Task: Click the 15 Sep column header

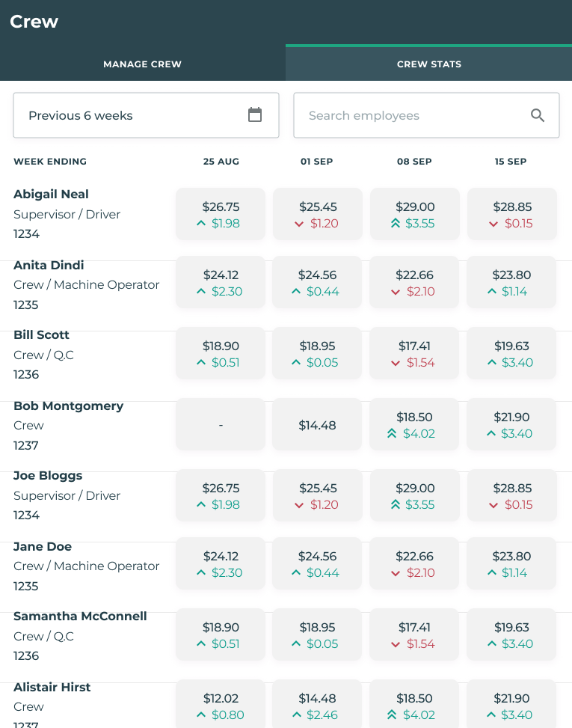Action: click(x=511, y=162)
